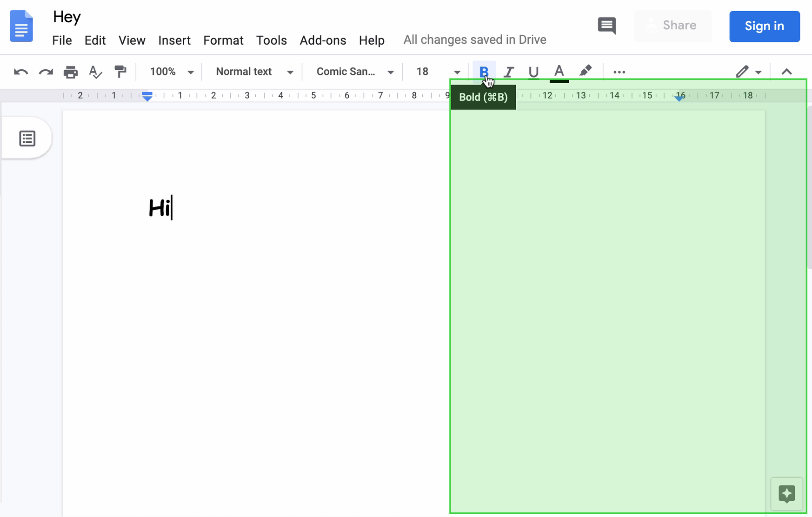Open the Add-ons menu

click(x=323, y=40)
